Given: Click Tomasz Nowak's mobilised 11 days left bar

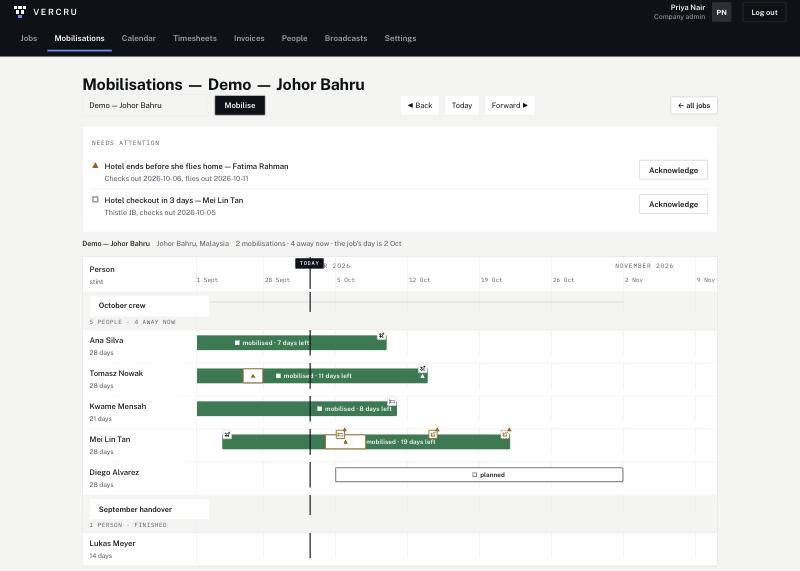Looking at the screenshot, I should coord(312,376).
